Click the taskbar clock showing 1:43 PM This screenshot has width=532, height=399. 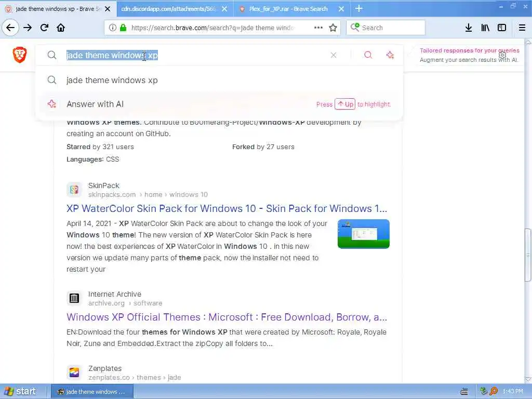pos(513,391)
